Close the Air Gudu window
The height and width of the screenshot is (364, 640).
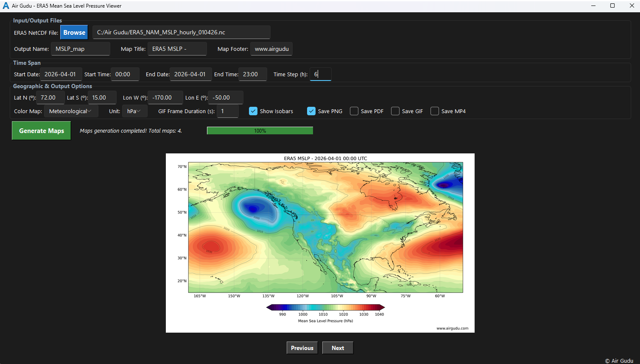pos(632,6)
